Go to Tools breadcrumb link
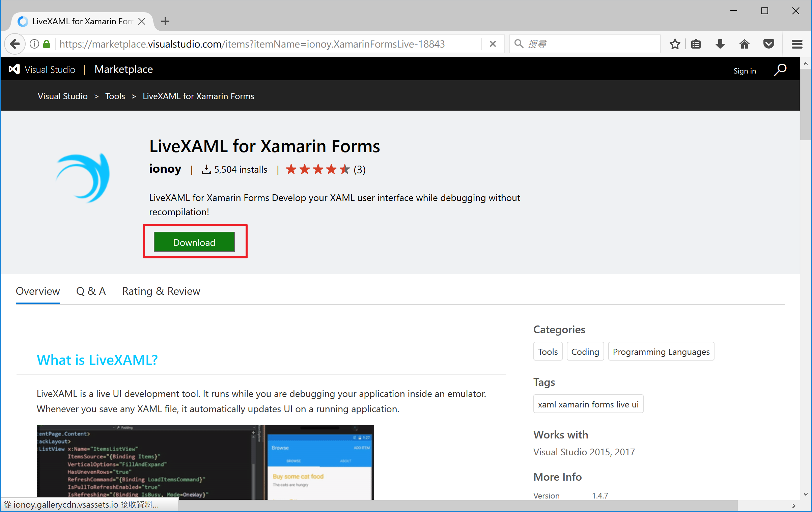The image size is (812, 512). (x=115, y=96)
